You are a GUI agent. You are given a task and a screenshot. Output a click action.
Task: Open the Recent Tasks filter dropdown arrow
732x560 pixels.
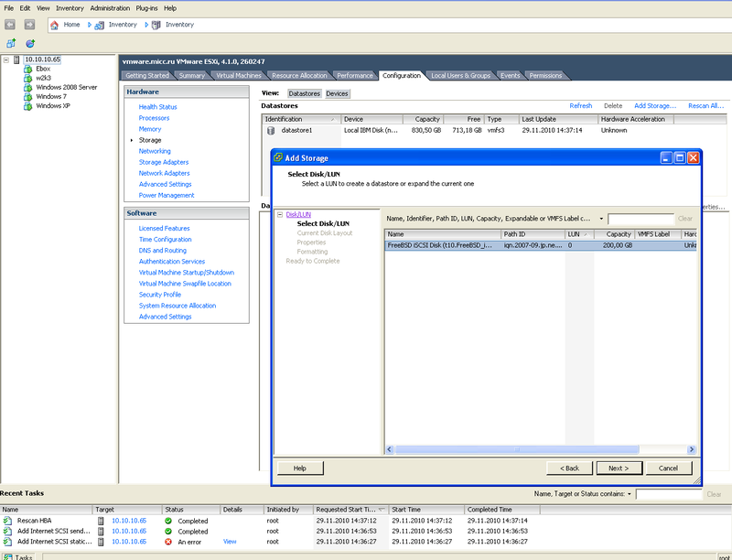630,494
